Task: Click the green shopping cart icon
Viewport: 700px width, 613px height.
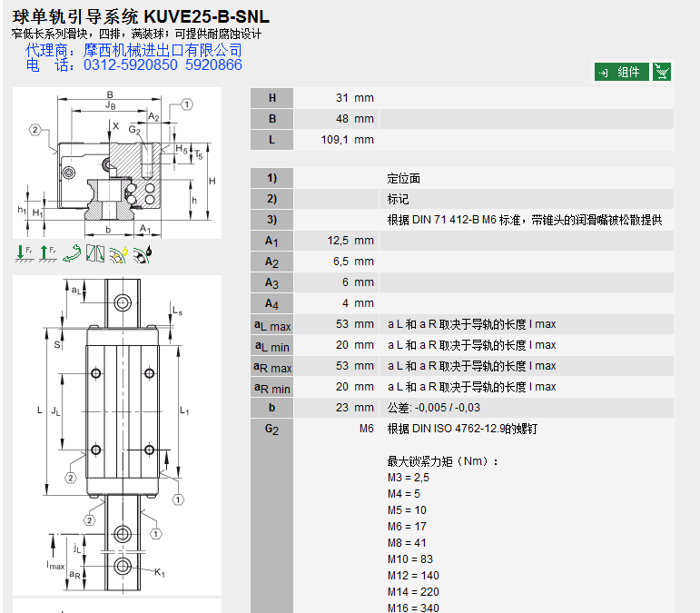Action: [x=662, y=73]
